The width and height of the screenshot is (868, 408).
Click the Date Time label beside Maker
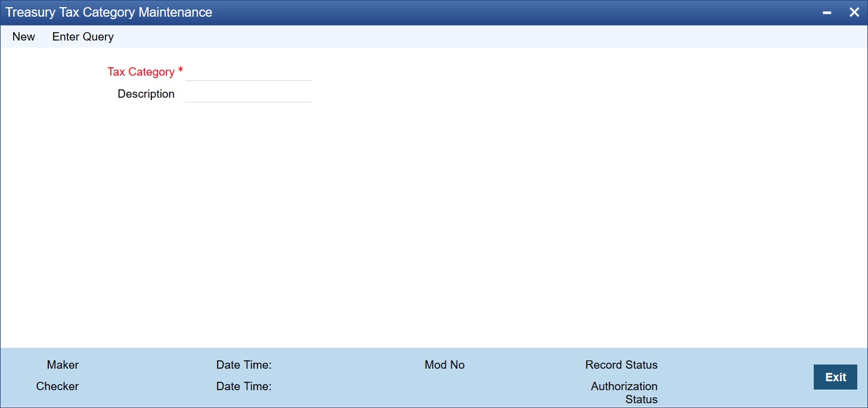coord(244,365)
